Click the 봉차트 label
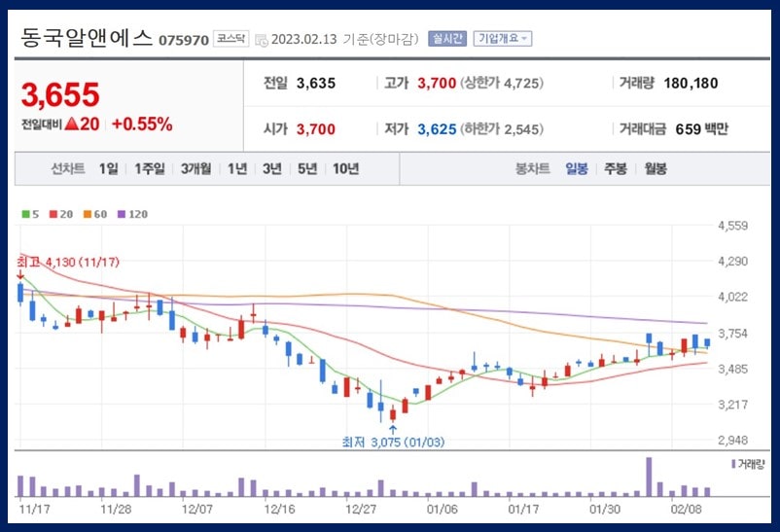The width and height of the screenshot is (780, 532). pyautogui.click(x=532, y=168)
